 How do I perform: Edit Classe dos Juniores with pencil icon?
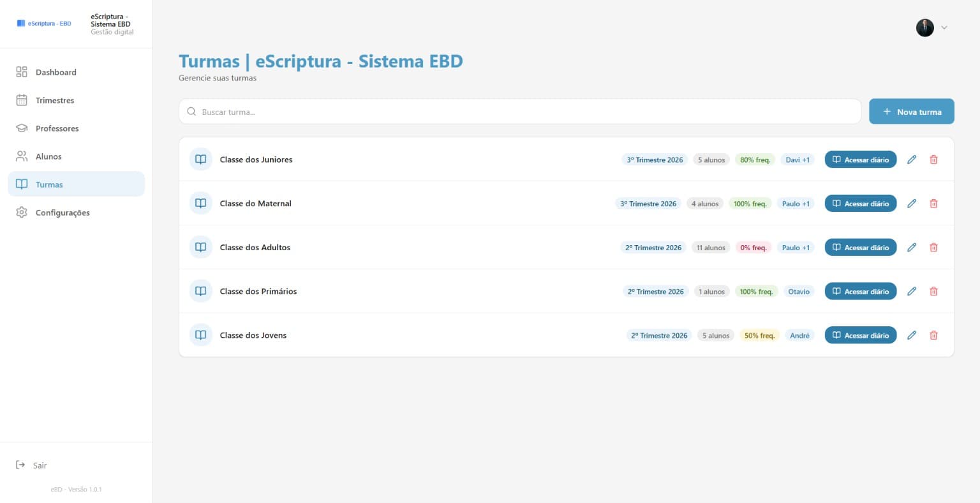point(912,160)
